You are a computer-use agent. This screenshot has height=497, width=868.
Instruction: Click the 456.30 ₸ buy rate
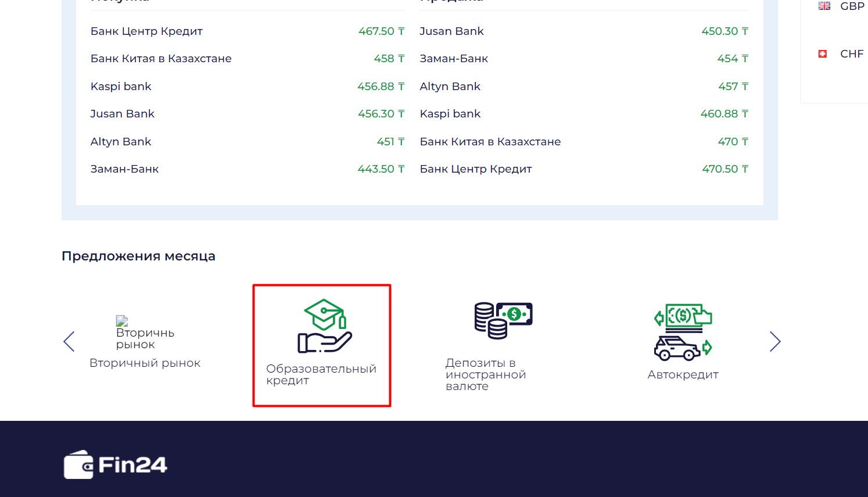(x=381, y=114)
